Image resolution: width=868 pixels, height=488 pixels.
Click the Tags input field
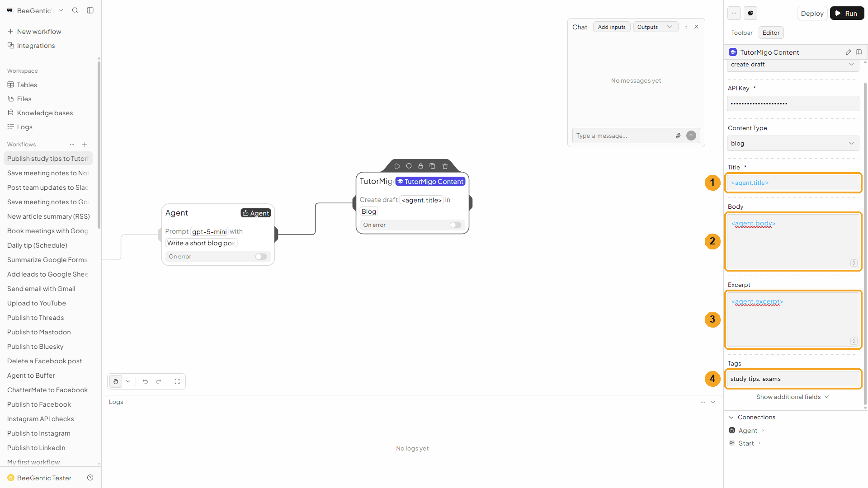793,379
